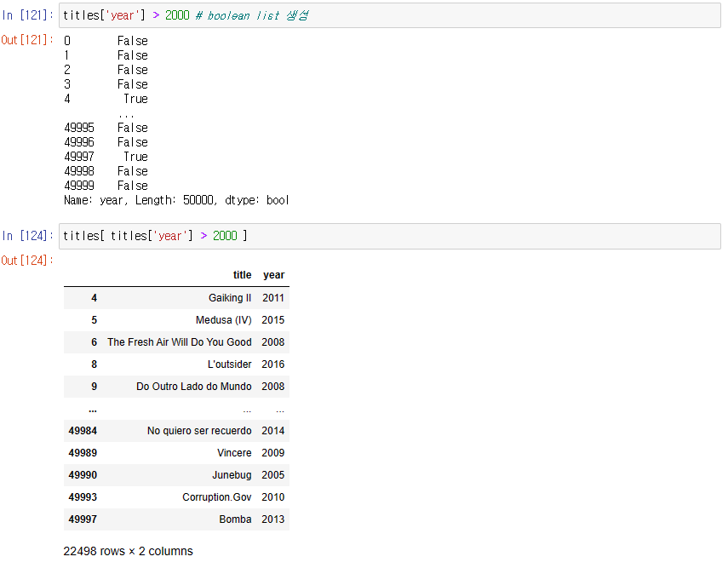Image resolution: width=728 pixels, height=568 pixels.
Task: Select 'The Fresh Air Will Do You Good' cell
Action: (179, 342)
